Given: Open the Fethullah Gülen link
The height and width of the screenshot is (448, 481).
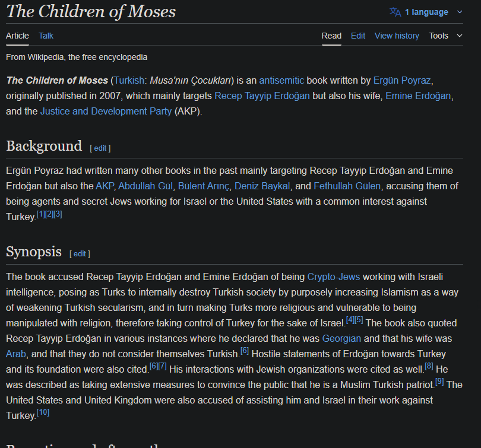Looking at the screenshot, I should click(347, 186).
